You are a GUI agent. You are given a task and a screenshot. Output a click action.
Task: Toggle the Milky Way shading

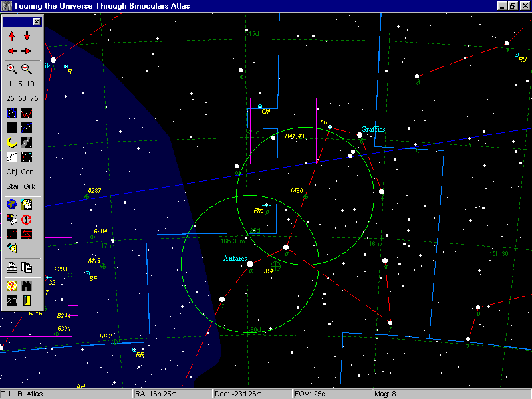(27, 142)
